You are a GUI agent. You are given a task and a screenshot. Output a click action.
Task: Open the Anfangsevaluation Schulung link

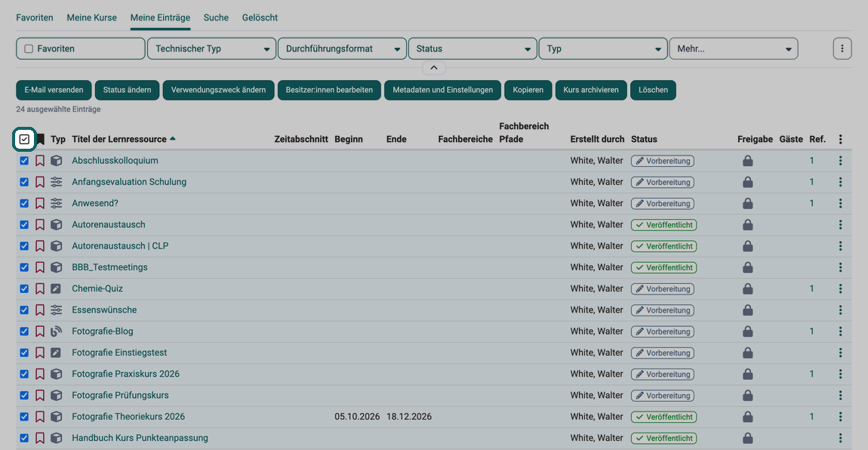point(129,182)
